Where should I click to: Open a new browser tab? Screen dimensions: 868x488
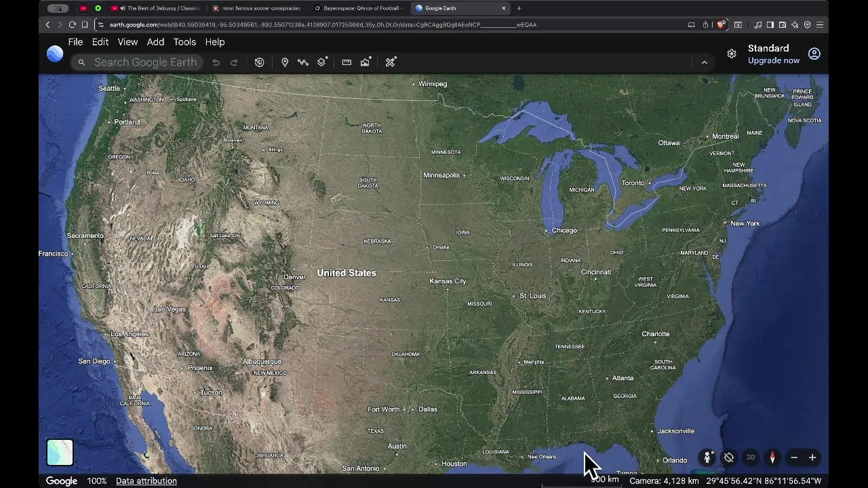[x=519, y=8]
